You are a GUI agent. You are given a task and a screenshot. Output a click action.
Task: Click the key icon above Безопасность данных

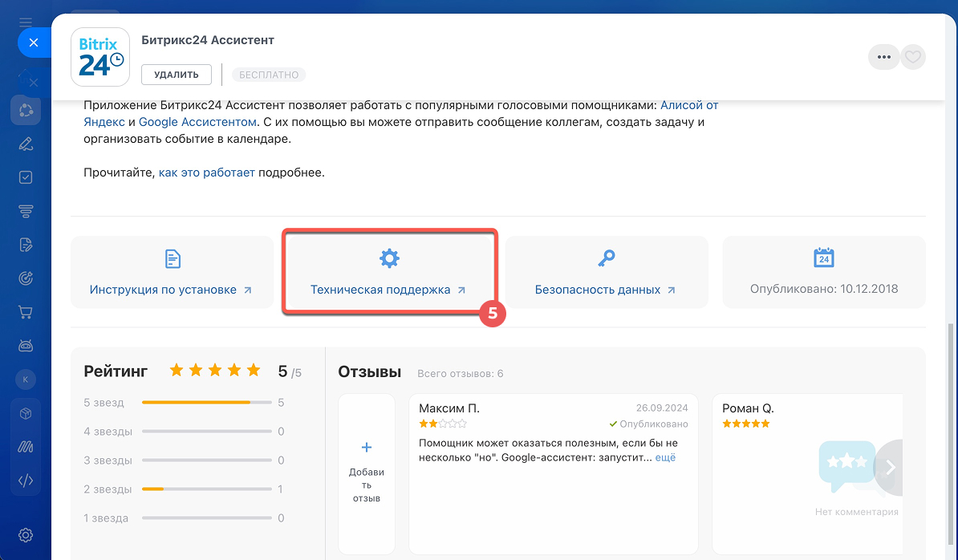pos(606,258)
